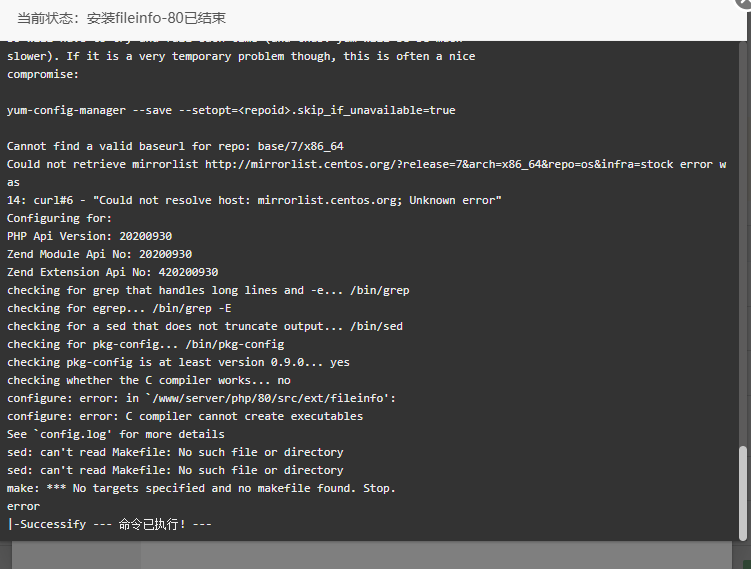Click 'C compiler cannot create executables' error line
Viewport: 751px width, 569px height.
tap(185, 416)
